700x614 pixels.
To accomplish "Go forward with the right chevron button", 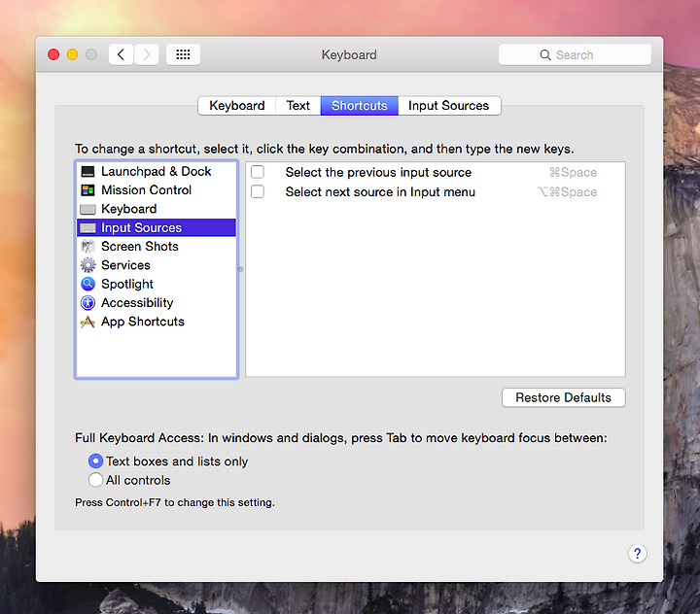I will tap(147, 54).
